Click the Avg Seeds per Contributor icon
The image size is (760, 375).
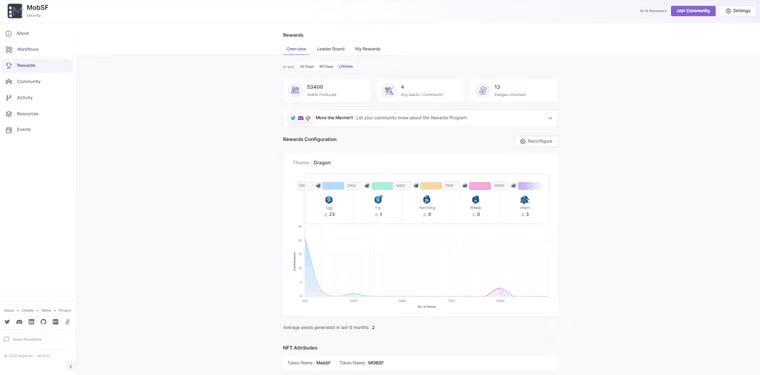[x=389, y=91]
